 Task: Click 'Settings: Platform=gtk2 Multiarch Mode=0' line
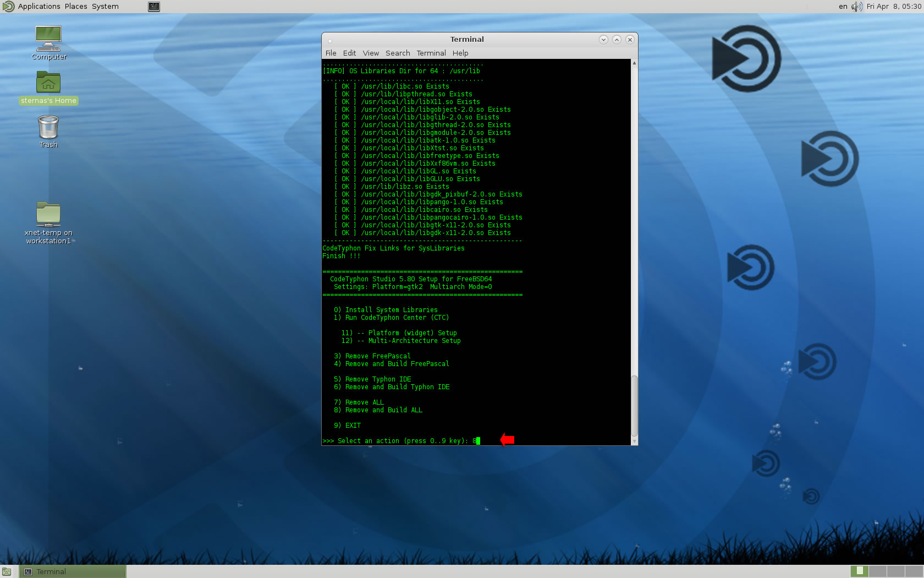coord(413,287)
